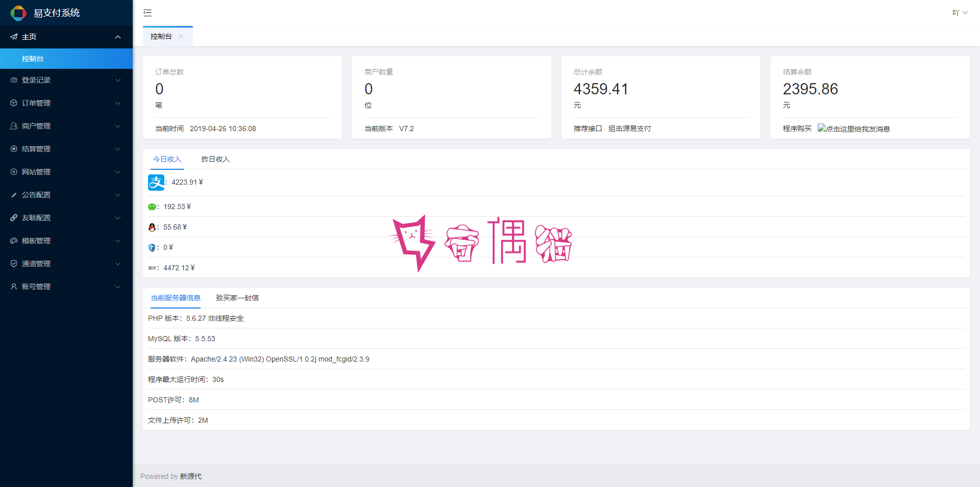The width and height of the screenshot is (980, 487).
Task: Open the 狙击源易支付 link
Action: click(x=630, y=129)
